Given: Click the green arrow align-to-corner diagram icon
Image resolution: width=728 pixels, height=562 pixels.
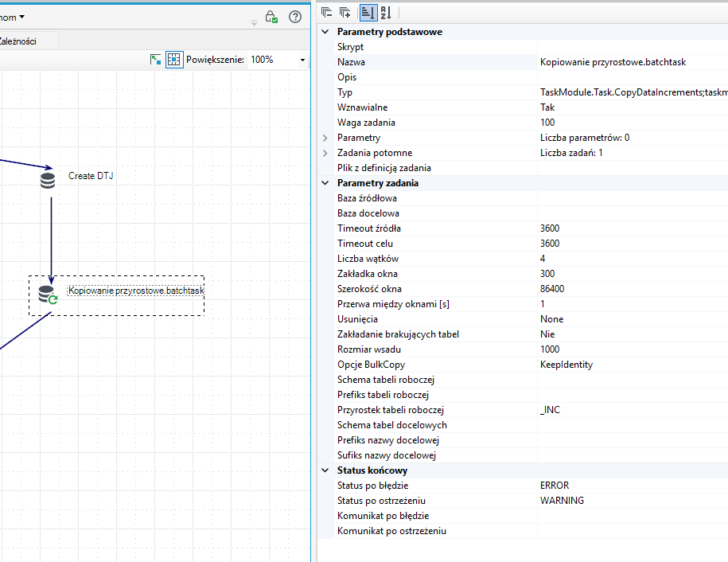Looking at the screenshot, I should 155,60.
